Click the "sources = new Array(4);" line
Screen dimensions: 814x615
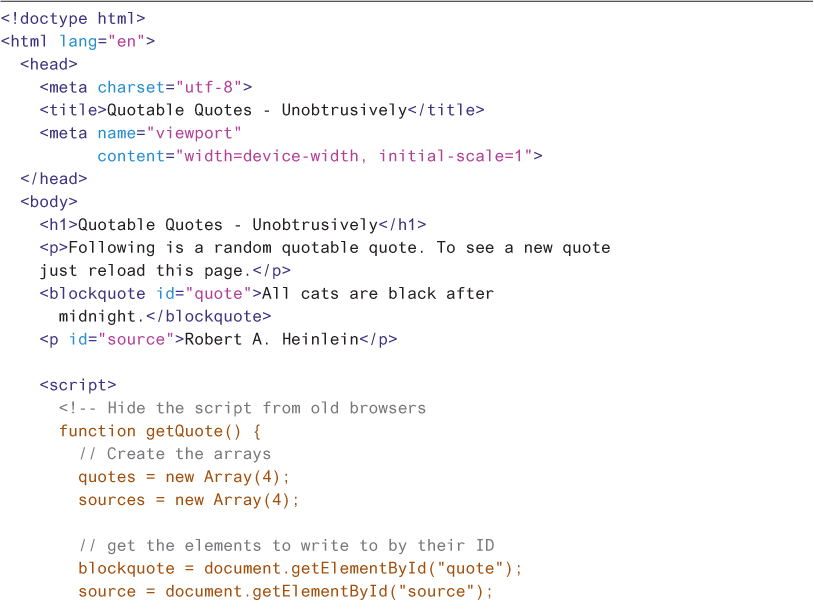click(x=189, y=500)
